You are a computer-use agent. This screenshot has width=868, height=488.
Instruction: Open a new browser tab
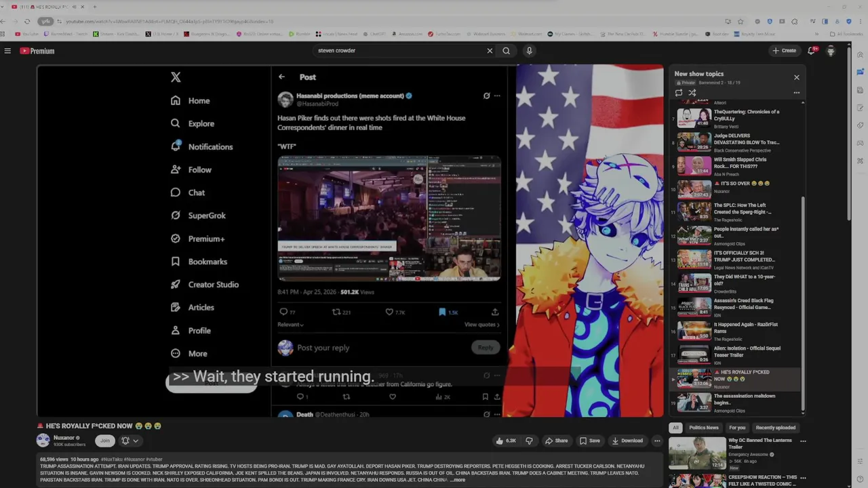tap(94, 7)
